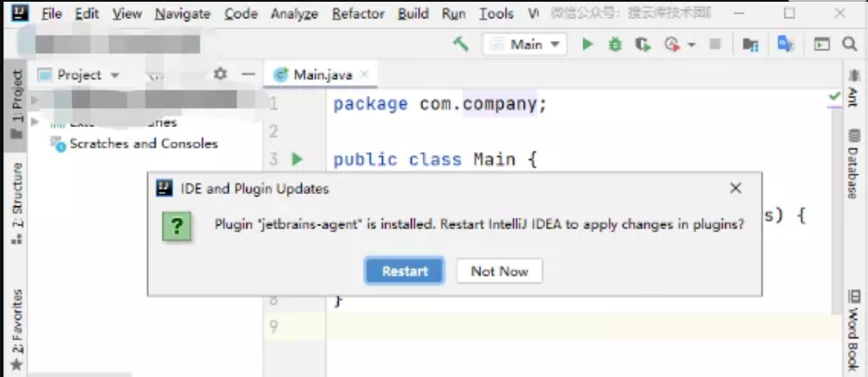The height and width of the screenshot is (377, 868).
Task: Open the Main run configuration dropdown
Action: pos(525,44)
